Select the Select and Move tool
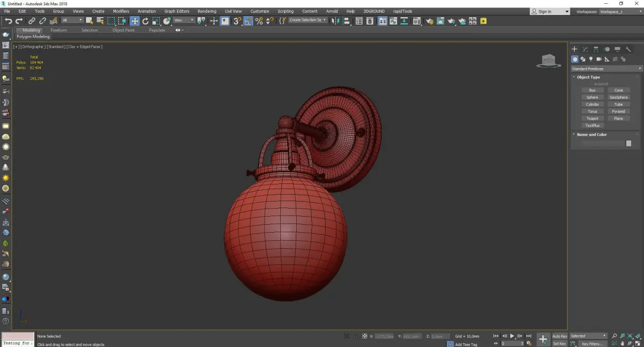 tap(134, 21)
